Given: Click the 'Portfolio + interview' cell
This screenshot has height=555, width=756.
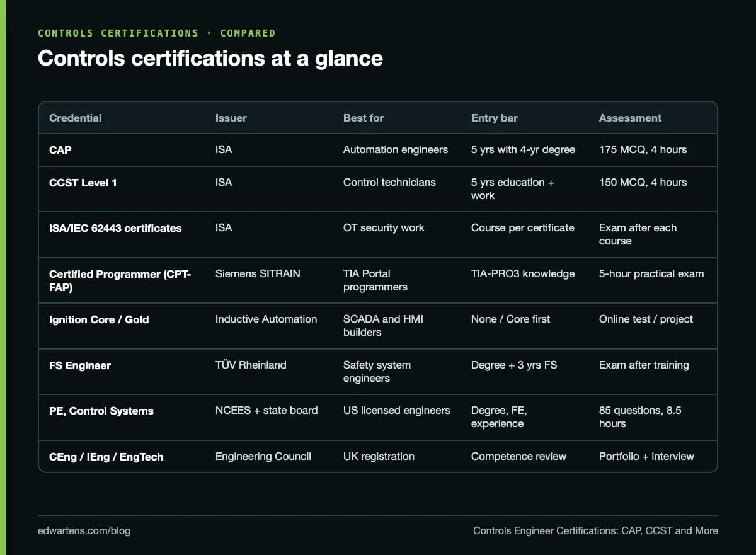Looking at the screenshot, I should click(x=646, y=456).
